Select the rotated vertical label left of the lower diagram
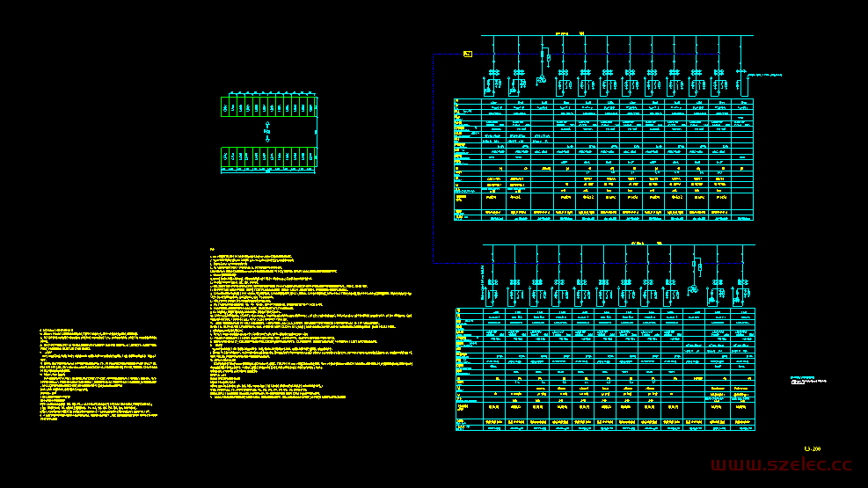The image size is (868, 488). (483, 283)
